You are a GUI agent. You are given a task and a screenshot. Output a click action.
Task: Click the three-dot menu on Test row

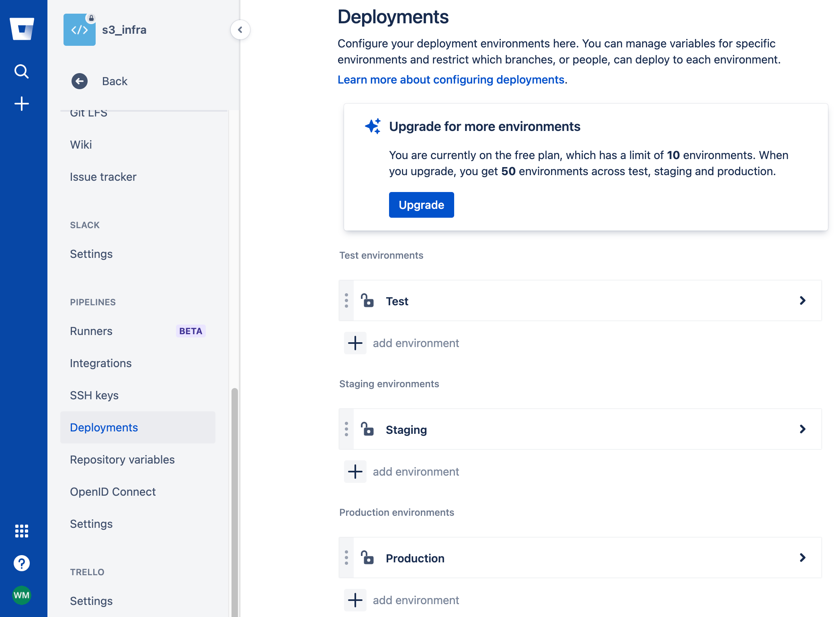[346, 300]
